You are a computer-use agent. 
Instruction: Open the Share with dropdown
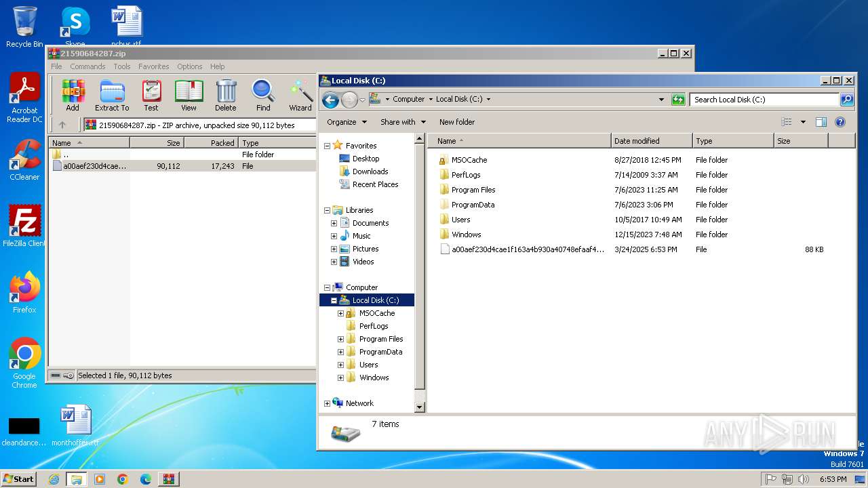coord(403,122)
